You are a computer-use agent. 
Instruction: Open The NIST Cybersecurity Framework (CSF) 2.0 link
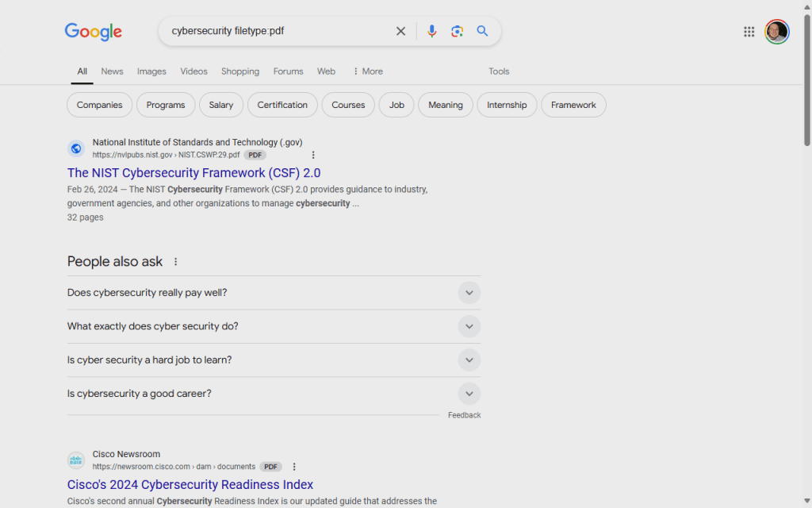(193, 173)
